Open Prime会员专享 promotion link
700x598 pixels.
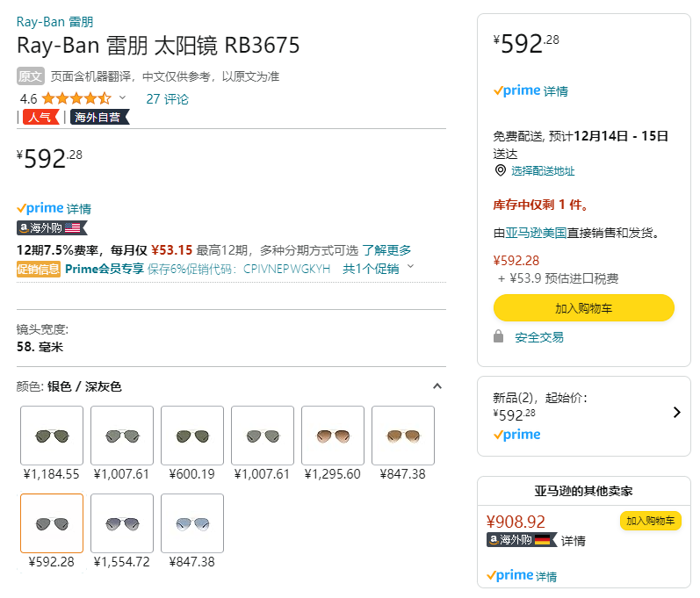105,269
